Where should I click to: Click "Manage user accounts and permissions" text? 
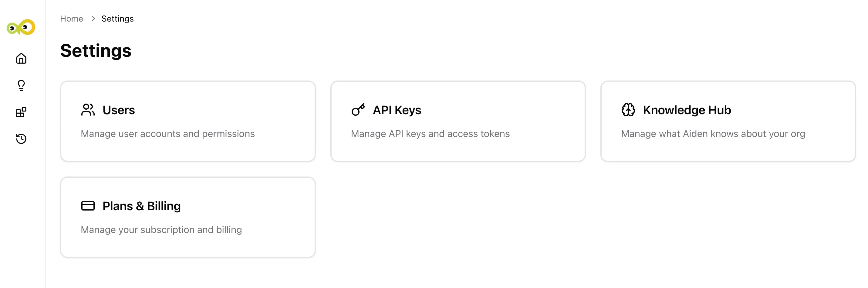click(168, 134)
